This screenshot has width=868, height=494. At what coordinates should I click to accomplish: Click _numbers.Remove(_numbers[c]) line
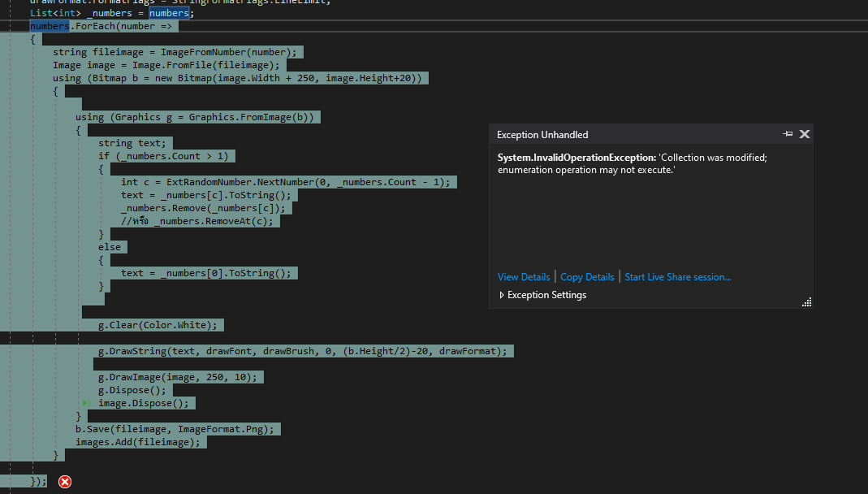click(203, 208)
